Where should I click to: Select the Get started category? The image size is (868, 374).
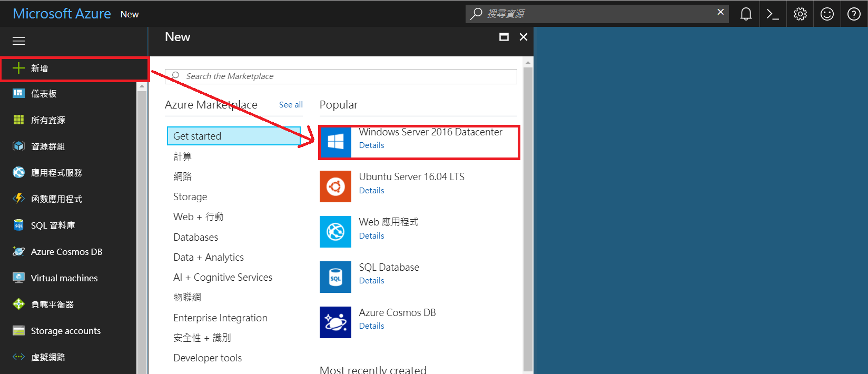tap(234, 136)
